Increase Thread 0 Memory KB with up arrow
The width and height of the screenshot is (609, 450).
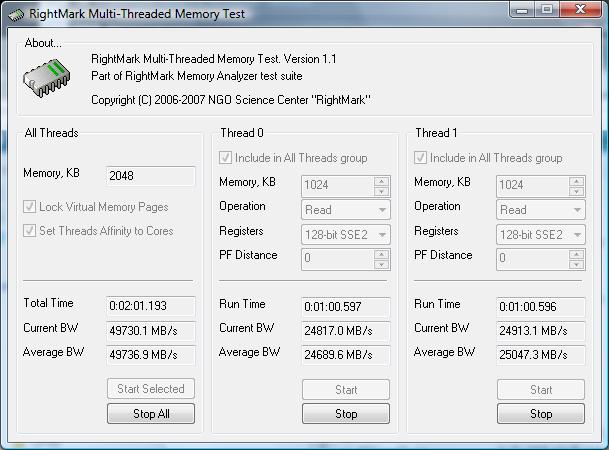(x=381, y=181)
